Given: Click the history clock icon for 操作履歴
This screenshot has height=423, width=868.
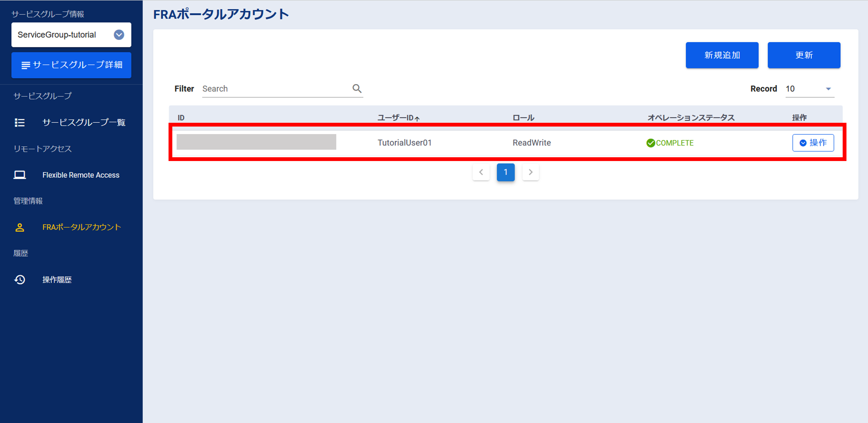Looking at the screenshot, I should click(20, 280).
